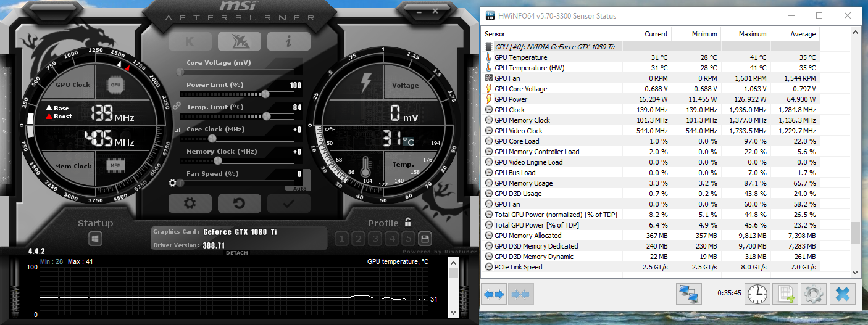Screen dimensions: 868x325
Task: Select profile slot 2
Action: 358,239
